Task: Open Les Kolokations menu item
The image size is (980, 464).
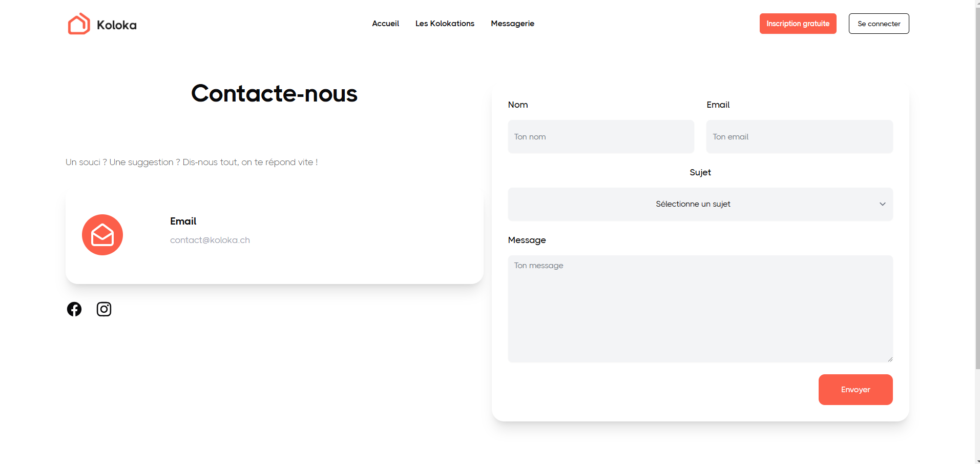Action: (x=445, y=24)
